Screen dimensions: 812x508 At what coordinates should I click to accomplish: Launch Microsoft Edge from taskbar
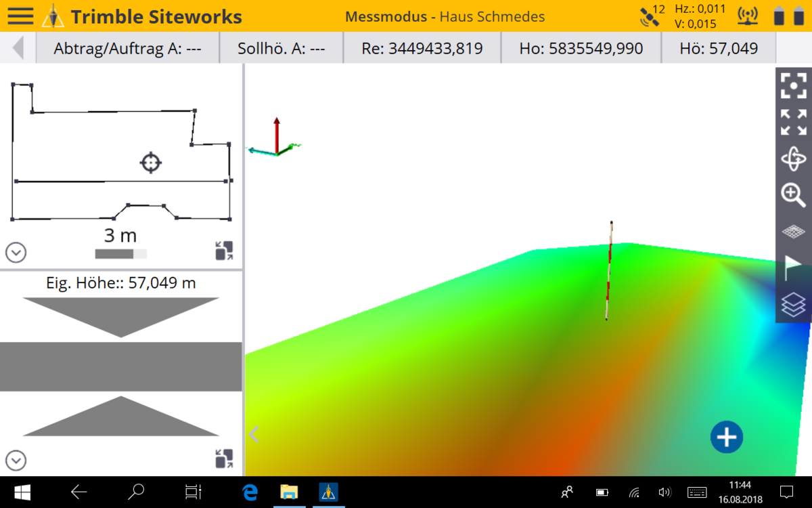250,492
